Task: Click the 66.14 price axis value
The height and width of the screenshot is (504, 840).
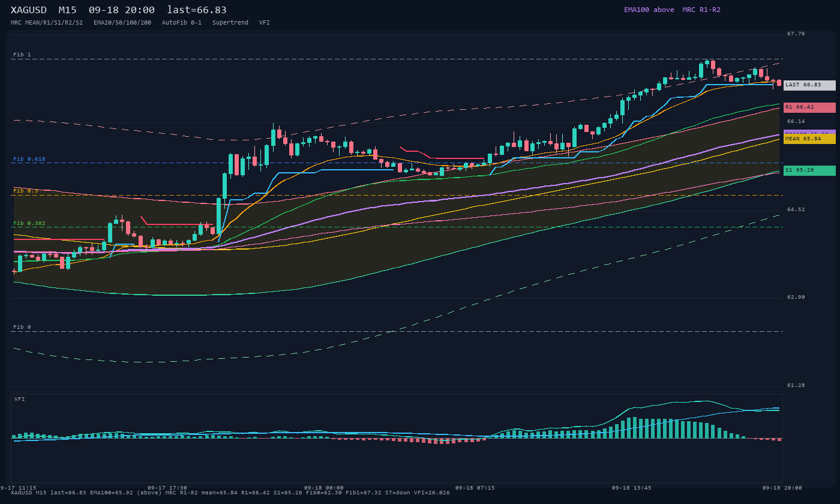Action: (796, 121)
